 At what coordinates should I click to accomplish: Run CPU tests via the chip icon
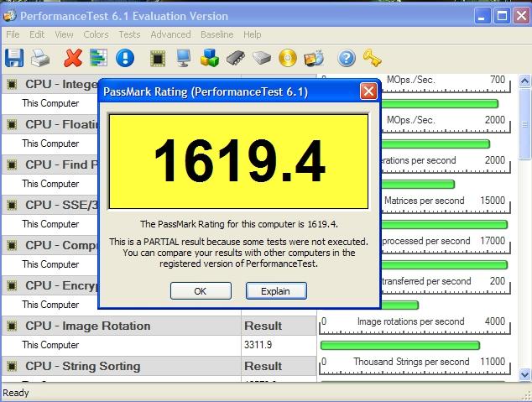tap(158, 59)
